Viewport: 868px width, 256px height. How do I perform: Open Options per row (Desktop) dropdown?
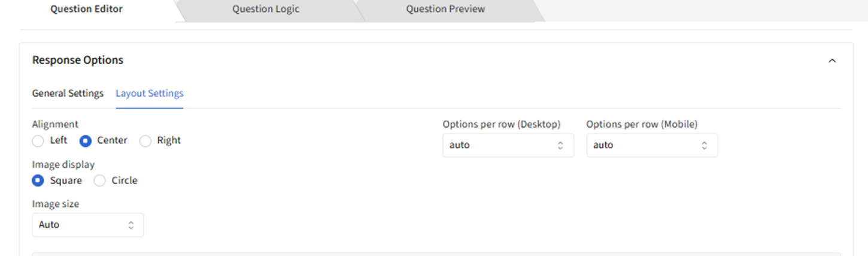click(508, 145)
